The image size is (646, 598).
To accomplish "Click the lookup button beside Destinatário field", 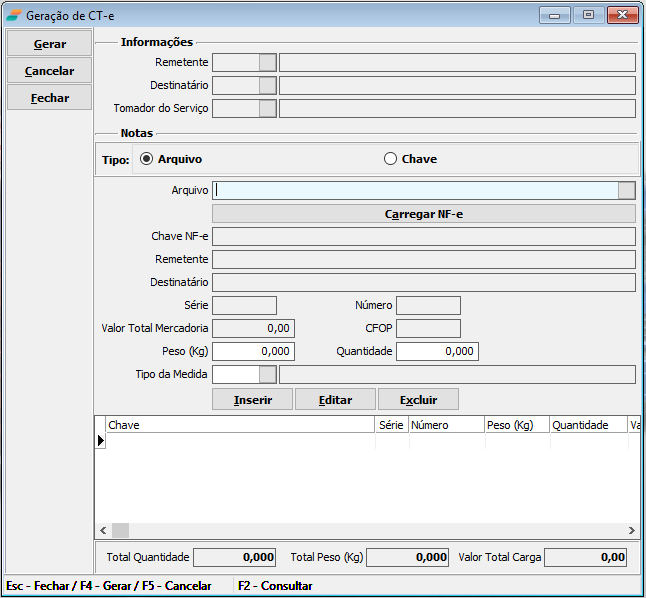I will tap(267, 85).
